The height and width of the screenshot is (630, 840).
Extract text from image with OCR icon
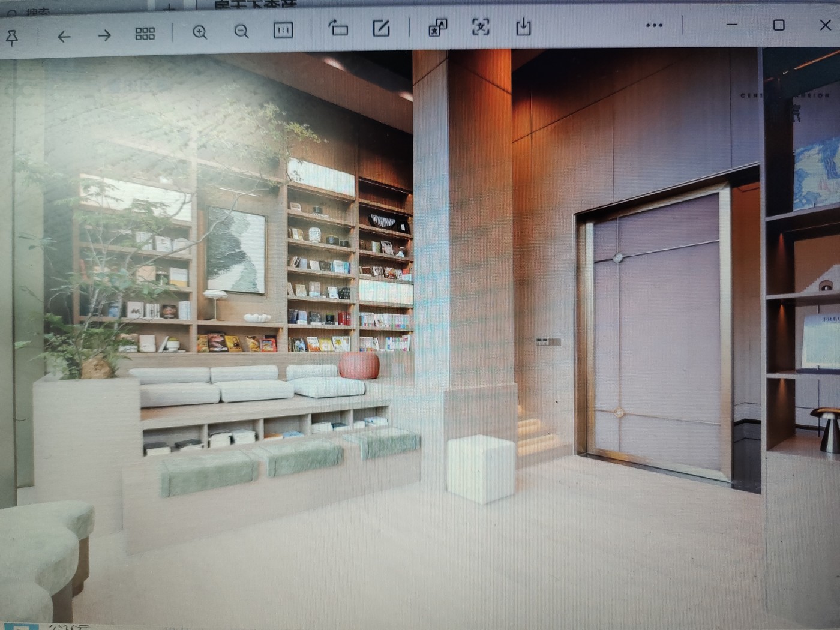click(x=481, y=26)
